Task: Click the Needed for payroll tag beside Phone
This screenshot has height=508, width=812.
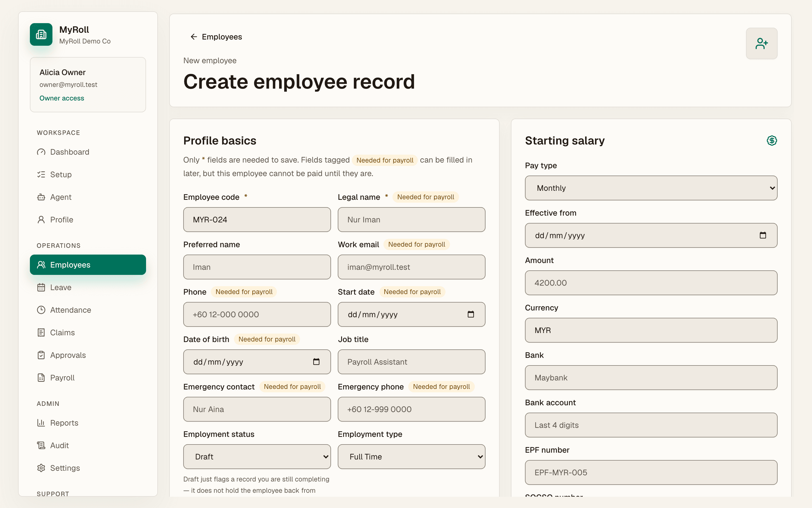Action: pos(244,292)
